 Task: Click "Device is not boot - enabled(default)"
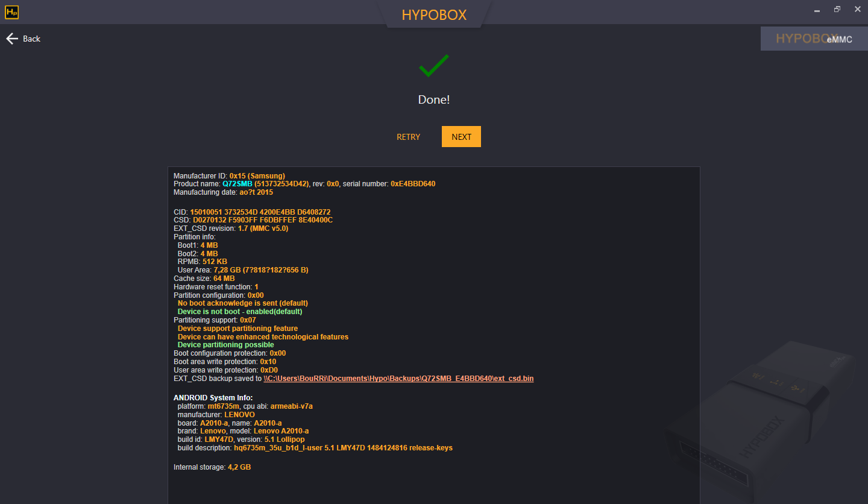coord(240,312)
